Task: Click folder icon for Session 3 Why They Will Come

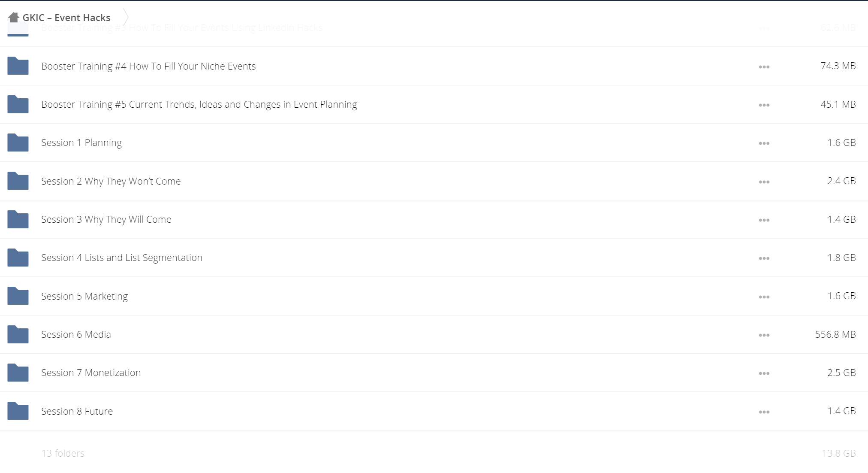Action: (x=18, y=219)
